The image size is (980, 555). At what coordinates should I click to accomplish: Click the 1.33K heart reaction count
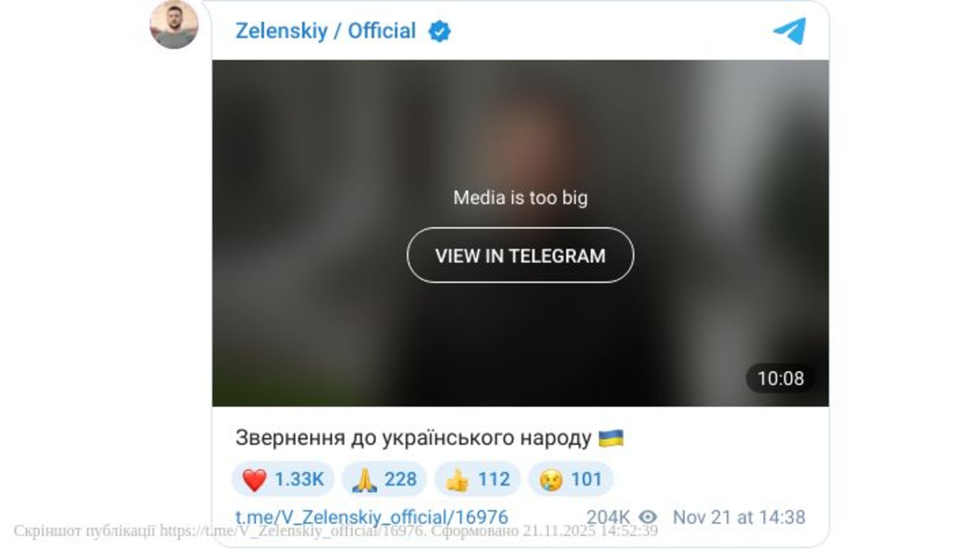coord(299,480)
